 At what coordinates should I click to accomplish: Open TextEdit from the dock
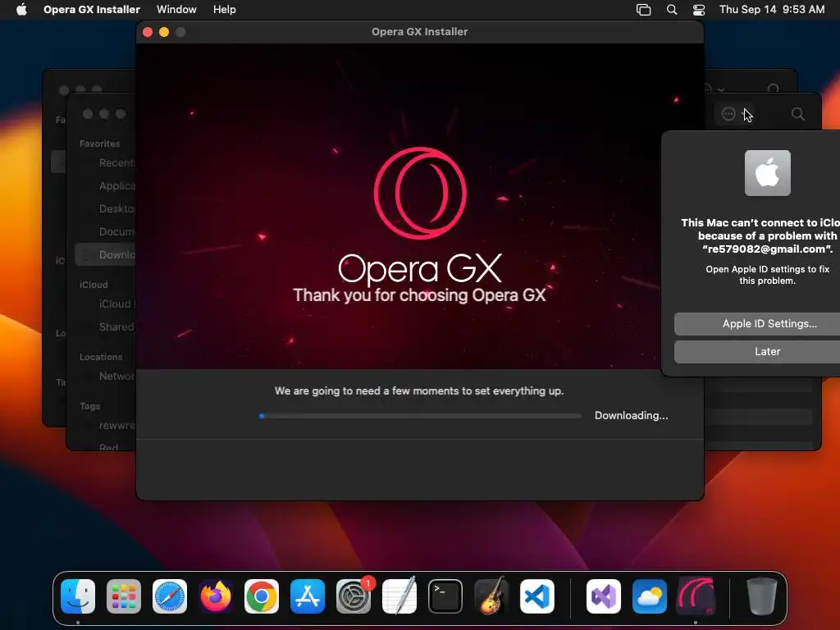click(x=399, y=596)
